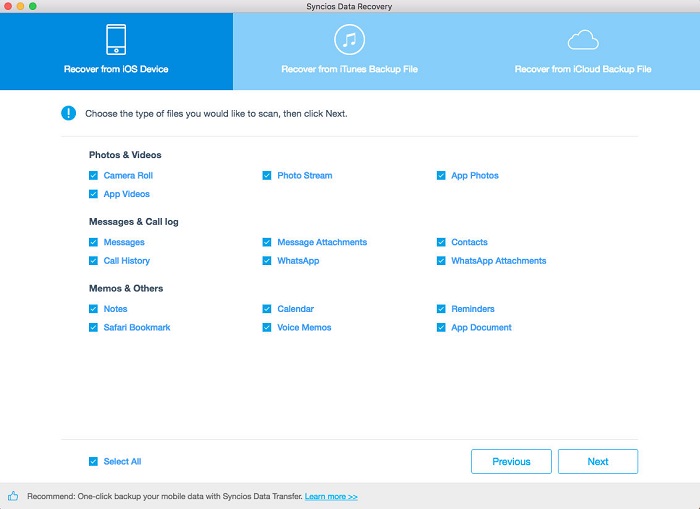Viewport: 700px width, 509px height.
Task: Click the thumbs-up recommend icon
Action: click(x=13, y=496)
